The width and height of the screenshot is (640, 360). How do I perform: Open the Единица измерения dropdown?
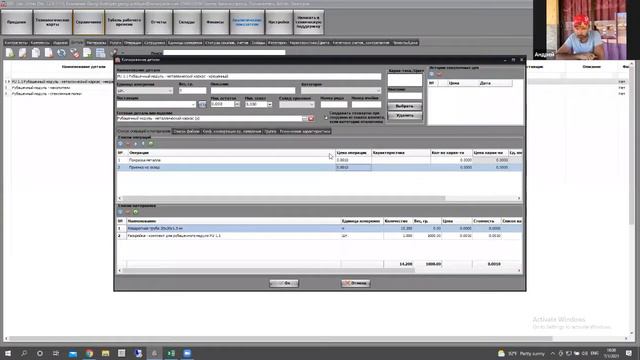click(x=145, y=91)
